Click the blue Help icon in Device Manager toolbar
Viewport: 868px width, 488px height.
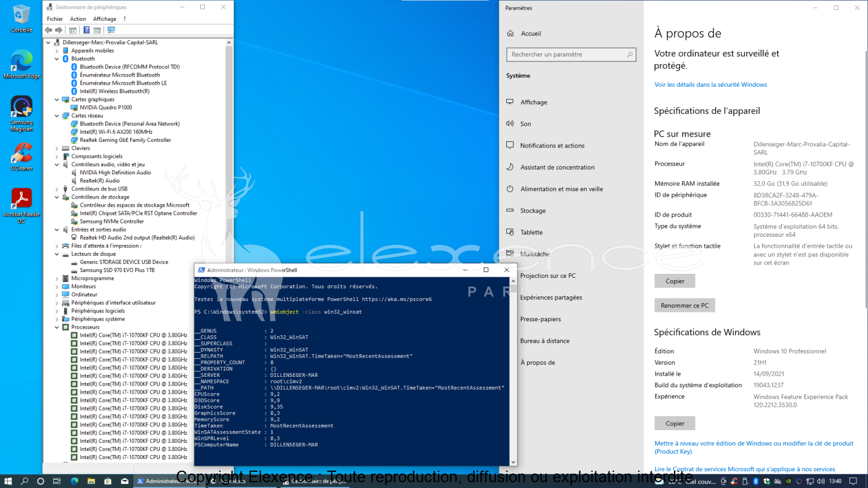[86, 30]
